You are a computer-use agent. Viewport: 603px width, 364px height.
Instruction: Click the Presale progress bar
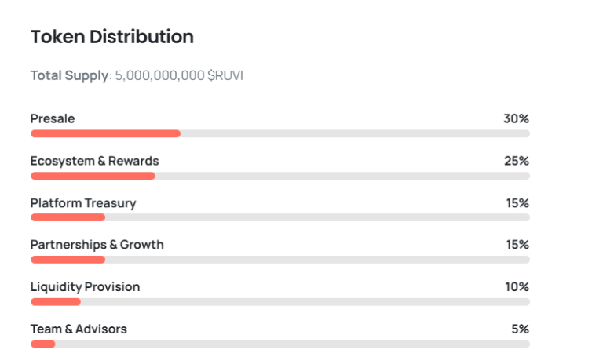(x=280, y=133)
